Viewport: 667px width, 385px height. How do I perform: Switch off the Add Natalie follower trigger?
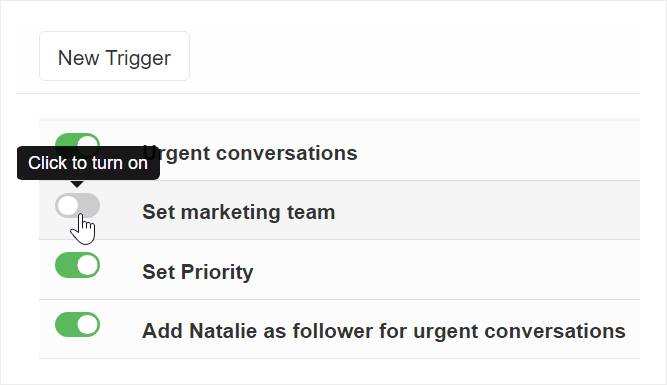point(77,325)
